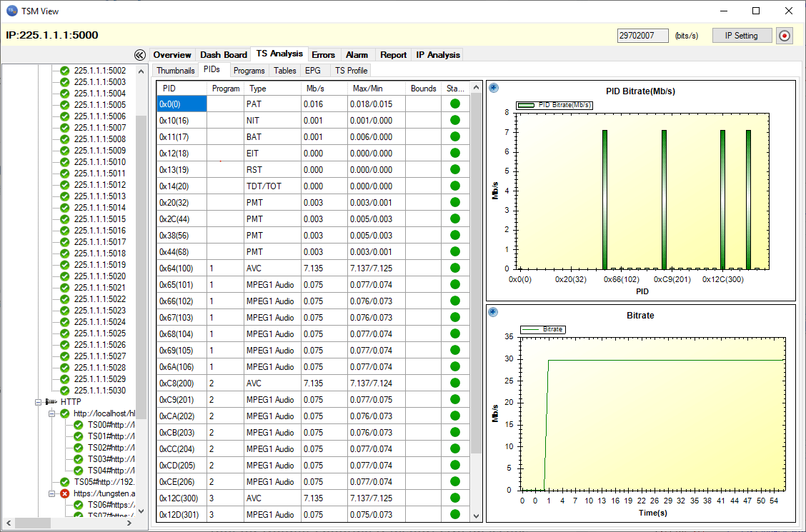This screenshot has height=532, width=806.
Task: Switch to the Errors tab
Action: coord(323,54)
